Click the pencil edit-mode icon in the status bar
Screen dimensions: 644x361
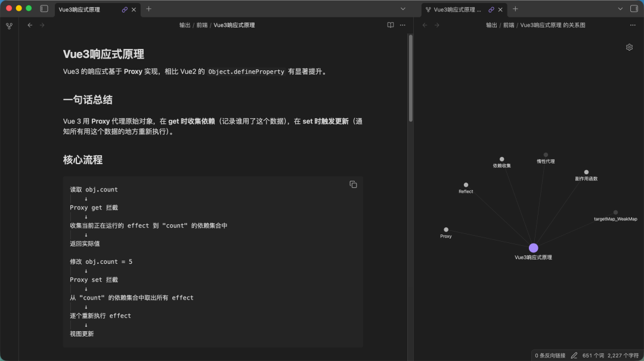point(574,355)
